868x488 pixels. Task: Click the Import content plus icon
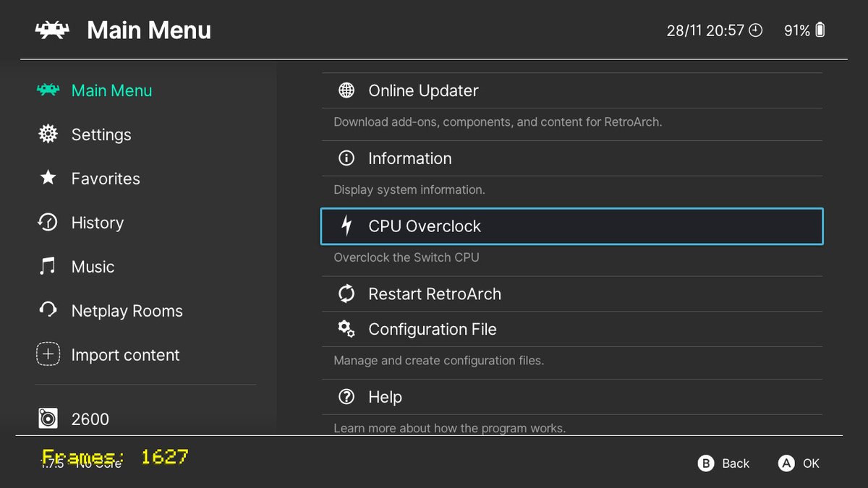coord(48,354)
